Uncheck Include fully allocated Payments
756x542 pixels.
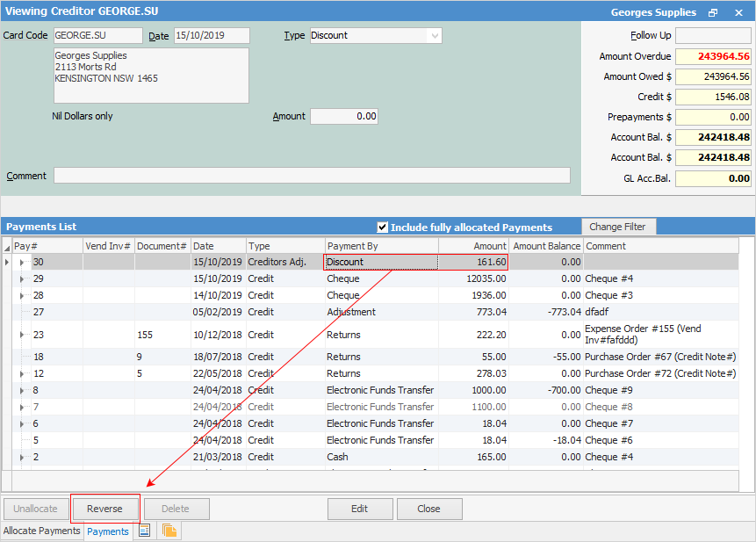pyautogui.click(x=382, y=227)
